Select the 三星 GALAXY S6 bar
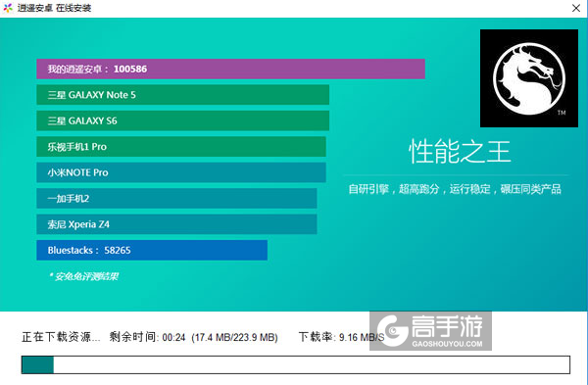The image size is (588, 385). pos(182,120)
